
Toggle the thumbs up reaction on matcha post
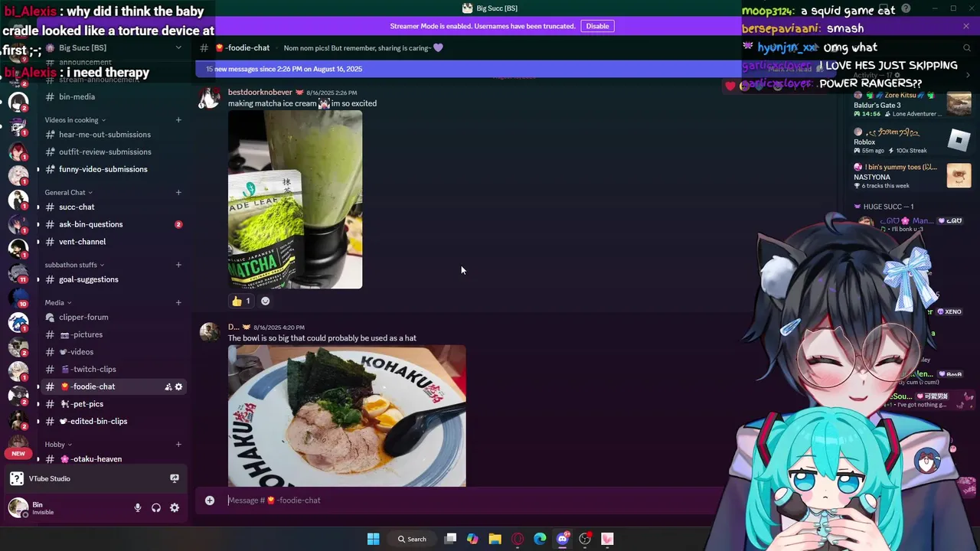tap(241, 301)
